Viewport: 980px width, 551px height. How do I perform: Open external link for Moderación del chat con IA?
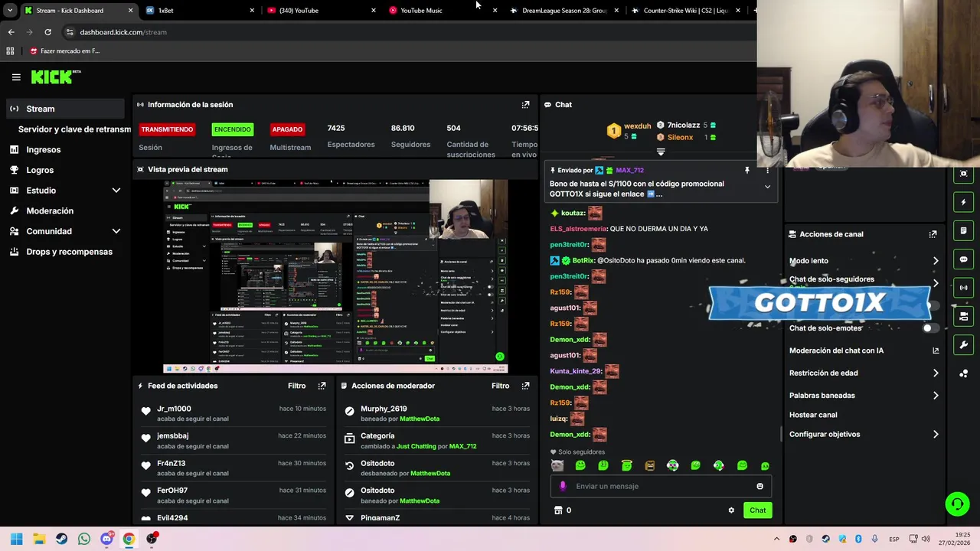click(936, 350)
